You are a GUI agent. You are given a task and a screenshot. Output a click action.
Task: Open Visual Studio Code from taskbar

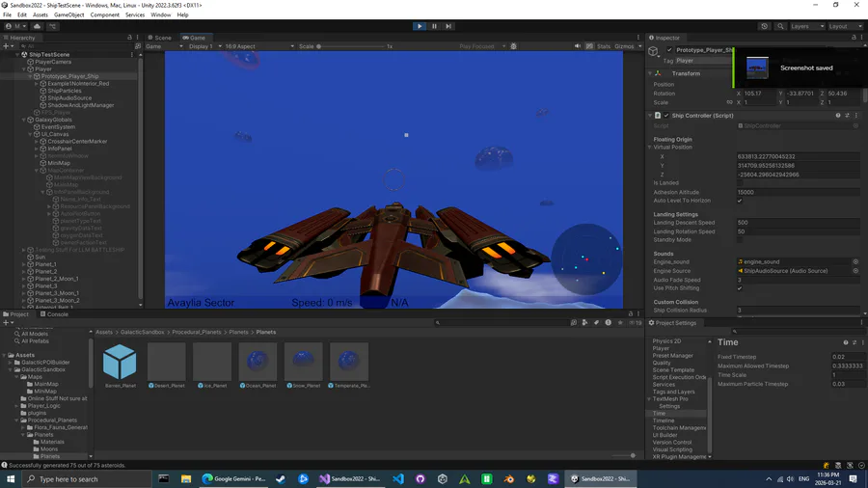click(x=398, y=478)
